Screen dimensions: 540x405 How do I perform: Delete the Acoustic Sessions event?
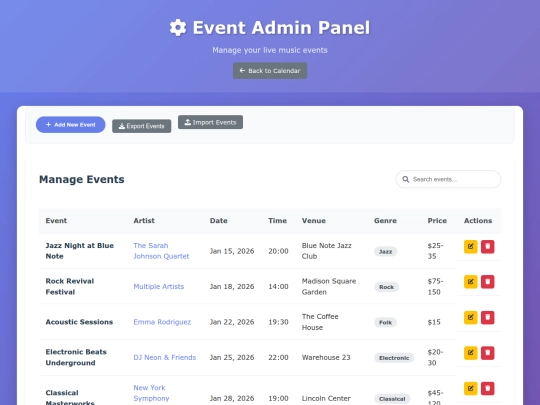487,318
